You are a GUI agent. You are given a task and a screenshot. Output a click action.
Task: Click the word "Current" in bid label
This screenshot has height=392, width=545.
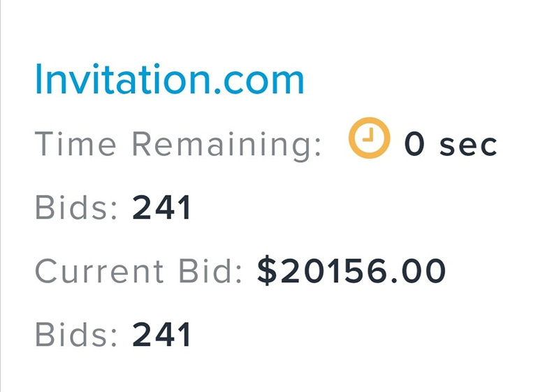click(x=99, y=271)
